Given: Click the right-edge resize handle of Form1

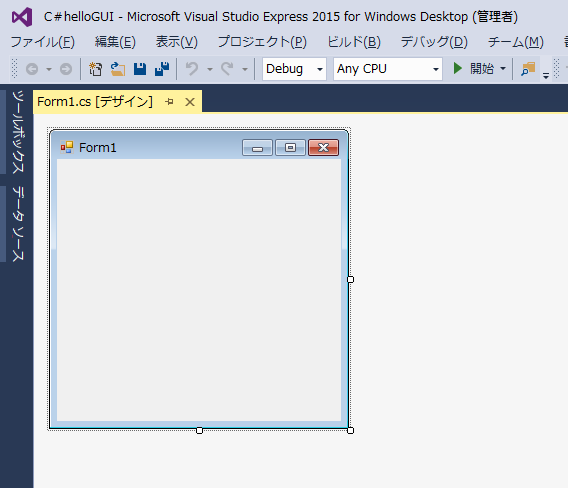Looking at the screenshot, I should click(350, 279).
